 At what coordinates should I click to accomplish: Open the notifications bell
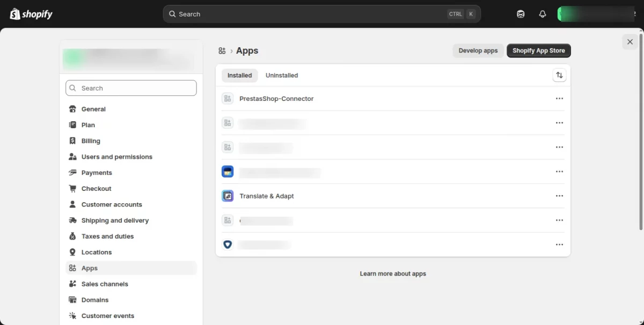click(x=543, y=14)
